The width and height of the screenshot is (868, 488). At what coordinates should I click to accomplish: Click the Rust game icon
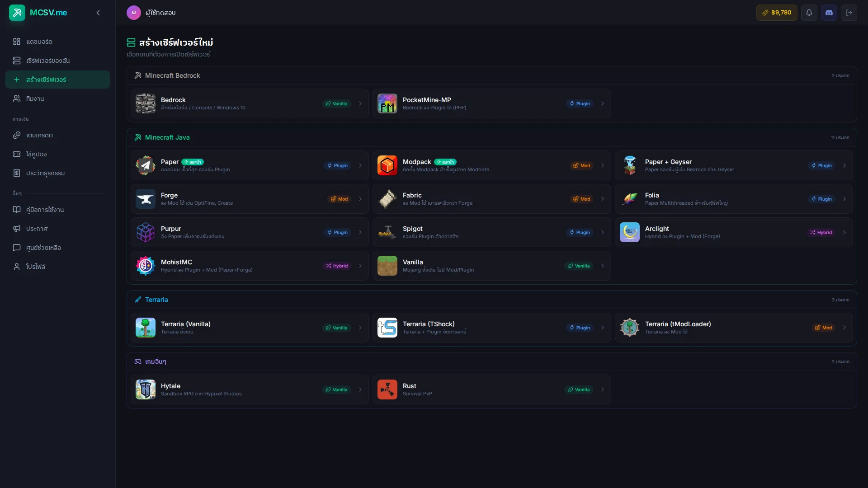[x=387, y=389]
